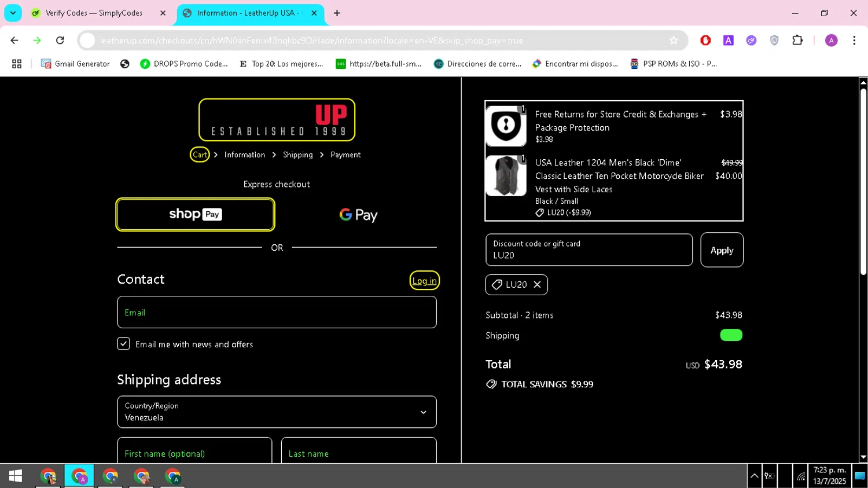Show hidden system tray icons
The height and width of the screenshot is (488, 868).
[x=755, y=476]
